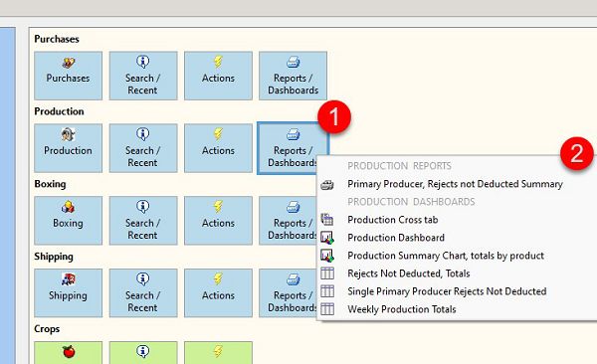
Task: Collapse Production Reports / Dashboards menu
Action: pyautogui.click(x=293, y=148)
